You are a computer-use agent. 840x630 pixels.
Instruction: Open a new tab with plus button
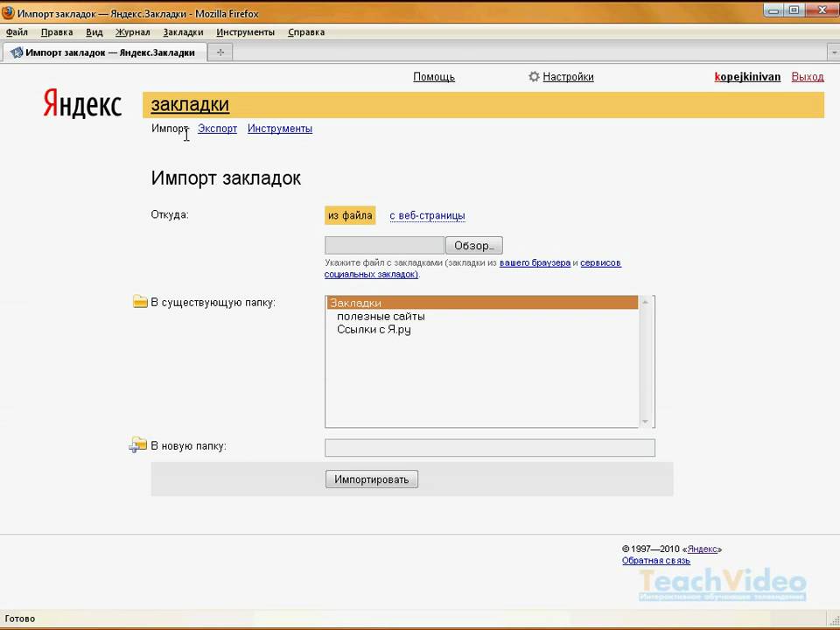pos(220,52)
